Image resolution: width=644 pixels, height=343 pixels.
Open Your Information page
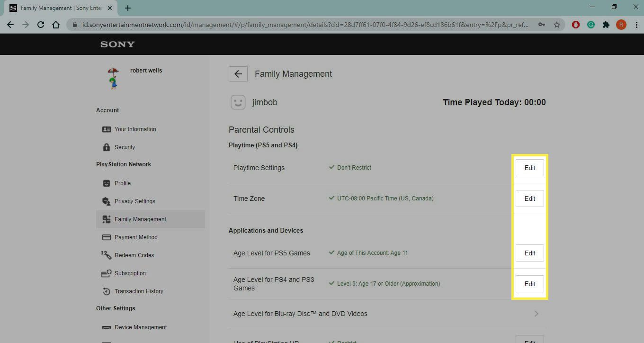(135, 129)
